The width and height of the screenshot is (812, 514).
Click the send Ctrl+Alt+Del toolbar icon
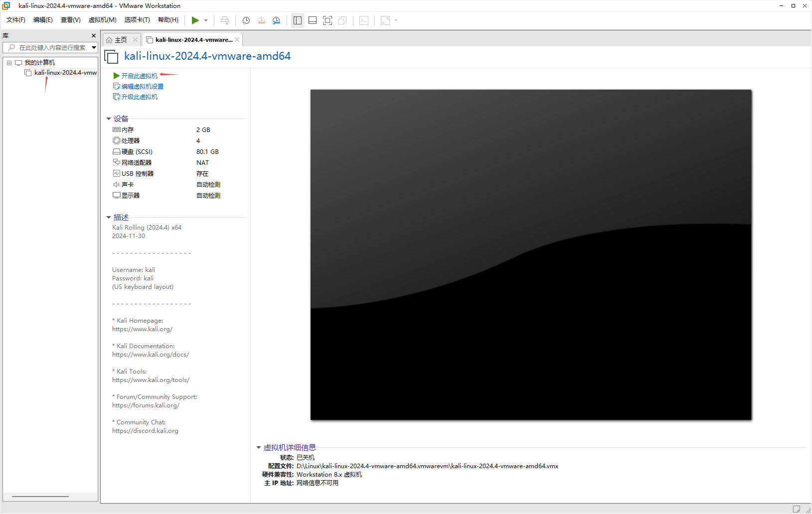pos(225,20)
